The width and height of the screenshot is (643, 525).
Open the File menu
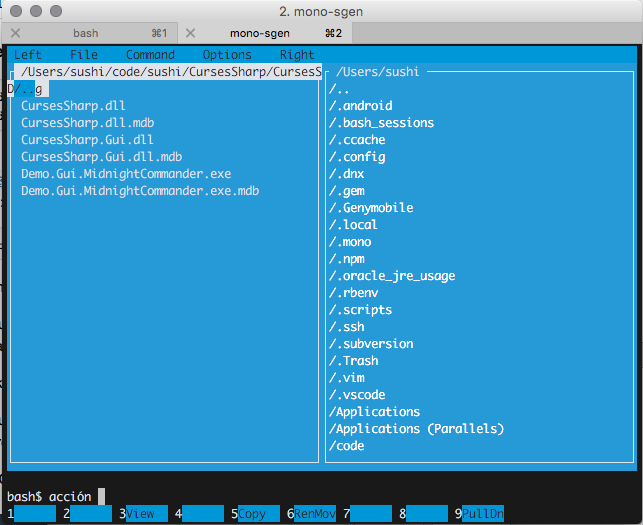[84, 55]
